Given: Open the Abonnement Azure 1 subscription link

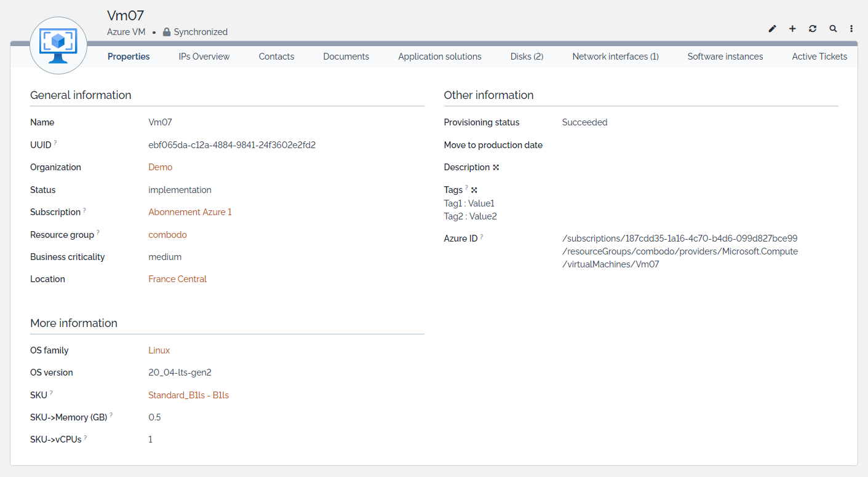Looking at the screenshot, I should point(190,212).
